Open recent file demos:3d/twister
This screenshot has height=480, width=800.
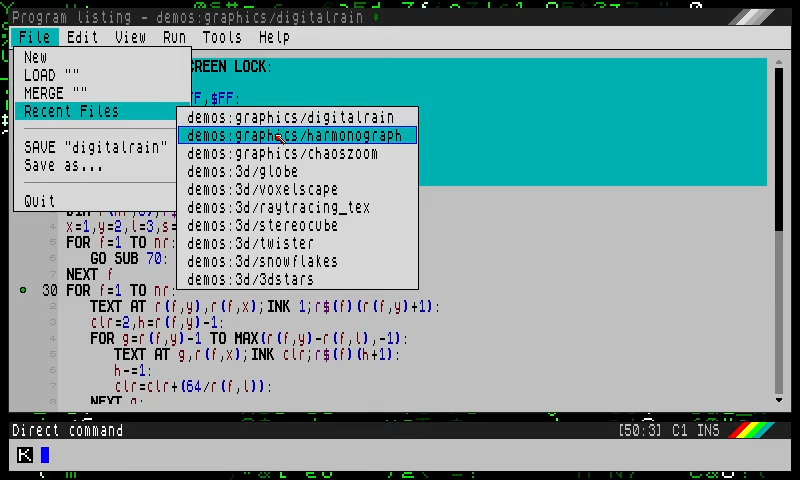point(297,243)
